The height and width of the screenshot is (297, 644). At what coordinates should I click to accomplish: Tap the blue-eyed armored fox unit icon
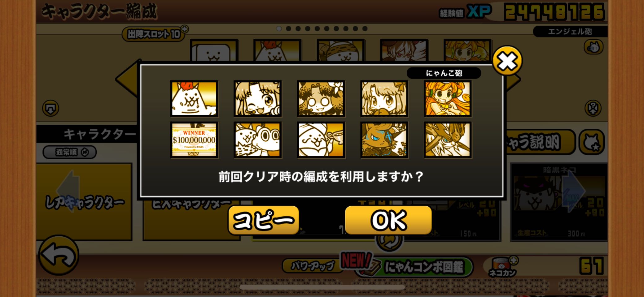(x=384, y=140)
